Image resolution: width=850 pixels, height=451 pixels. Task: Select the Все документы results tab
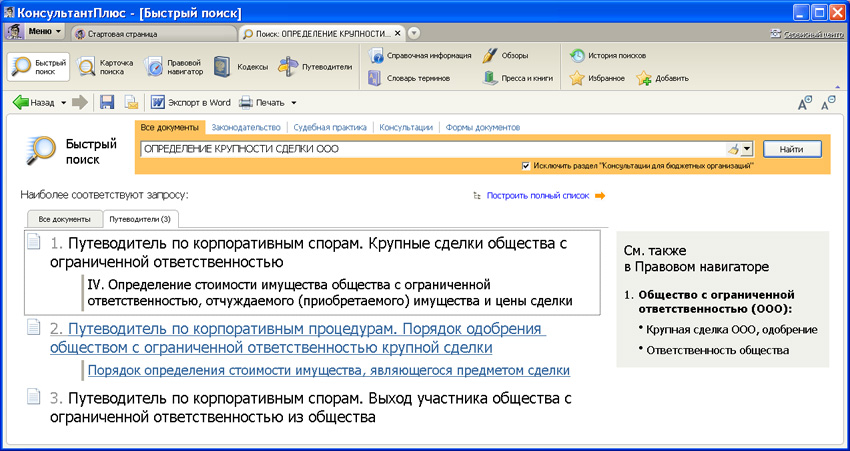click(64, 218)
